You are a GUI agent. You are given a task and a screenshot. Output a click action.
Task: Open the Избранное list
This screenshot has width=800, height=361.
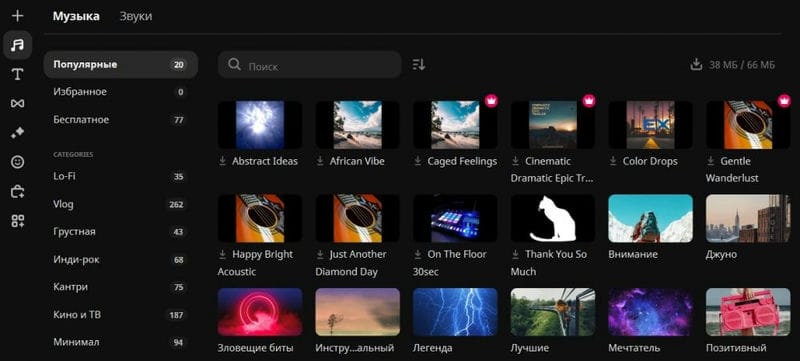click(121, 92)
